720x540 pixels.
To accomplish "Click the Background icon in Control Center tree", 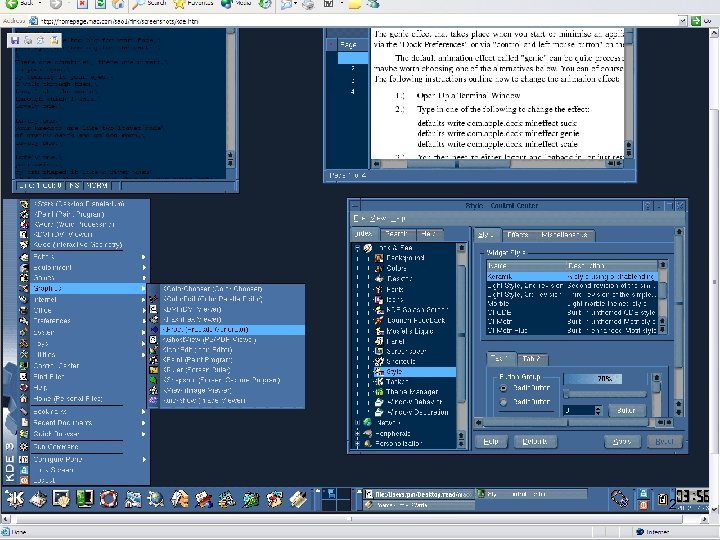I will (x=379, y=258).
